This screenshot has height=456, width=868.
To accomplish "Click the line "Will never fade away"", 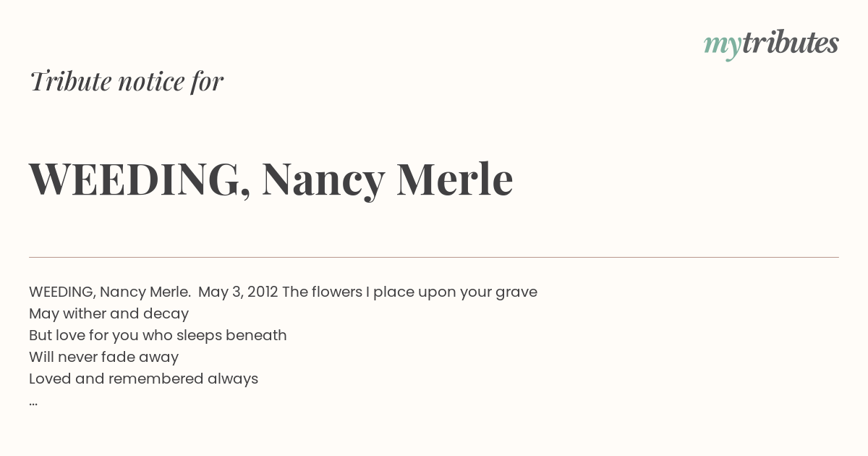I will (103, 358).
